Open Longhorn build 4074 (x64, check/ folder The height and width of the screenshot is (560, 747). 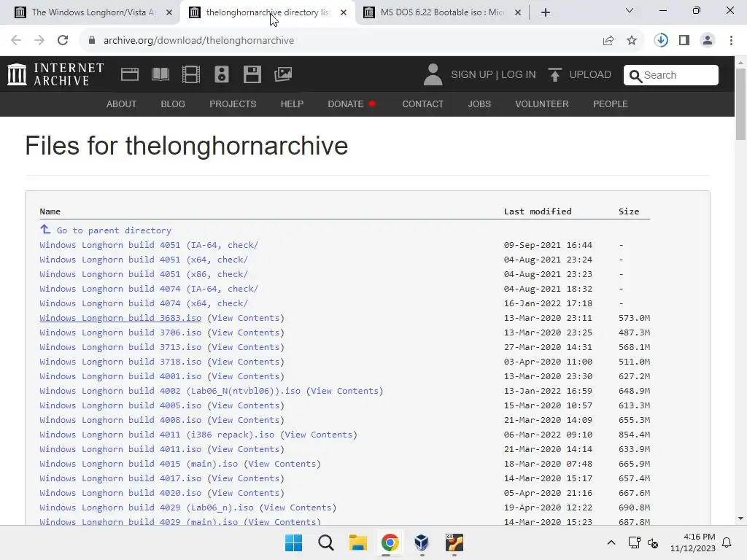pos(144,303)
